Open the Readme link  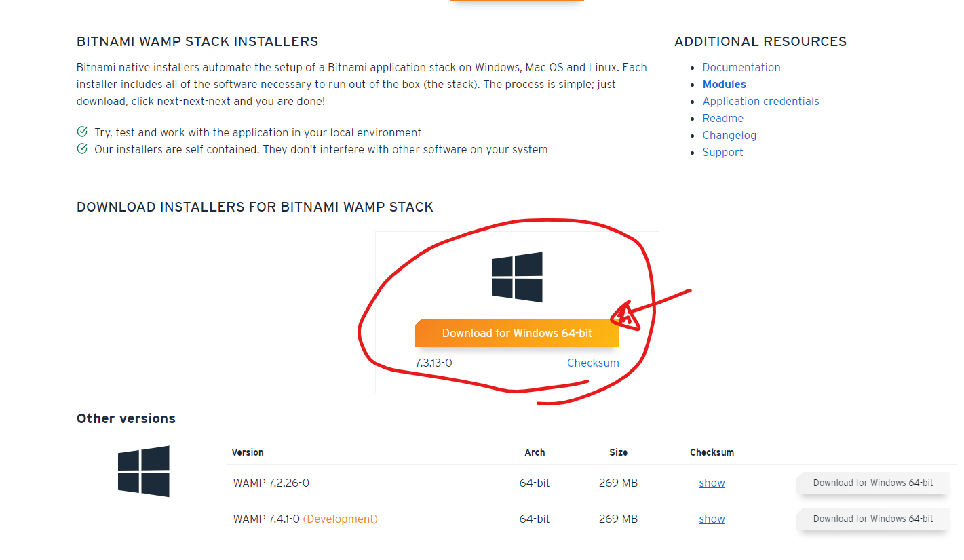pyautogui.click(x=723, y=118)
